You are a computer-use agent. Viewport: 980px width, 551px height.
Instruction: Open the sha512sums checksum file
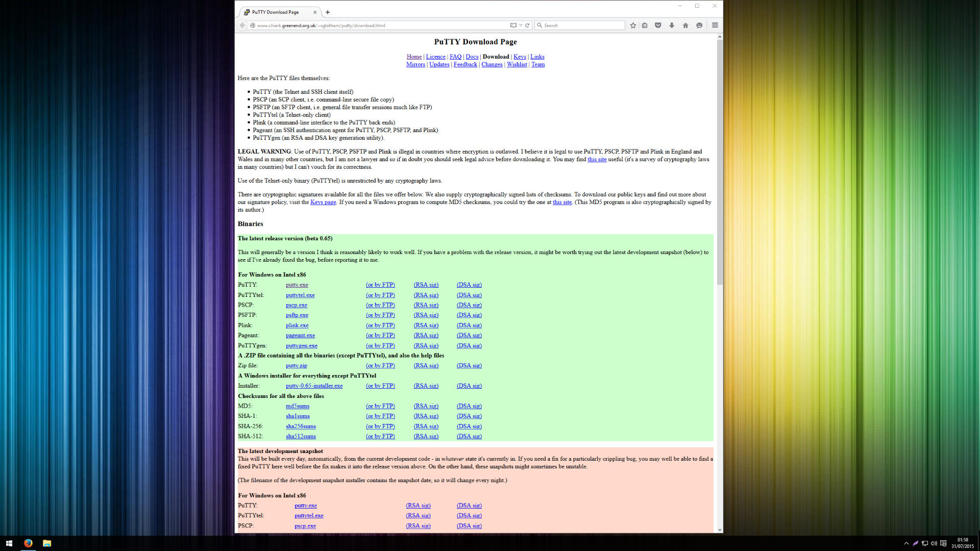301,436
